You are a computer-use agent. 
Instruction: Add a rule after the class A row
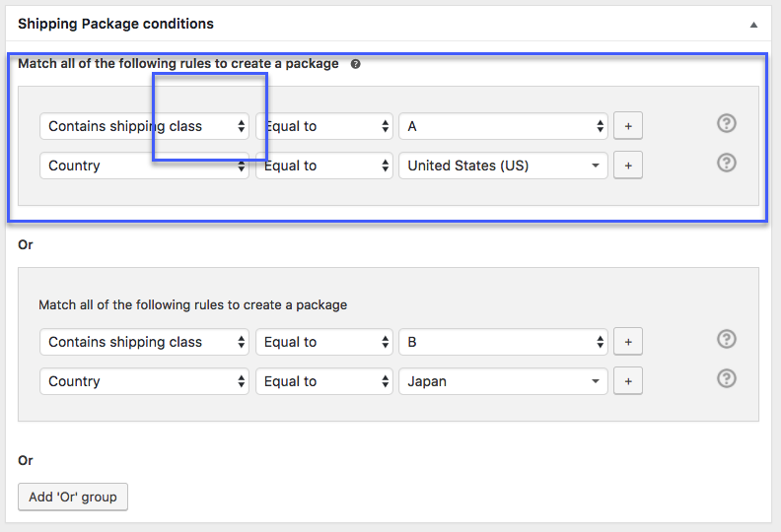628,126
